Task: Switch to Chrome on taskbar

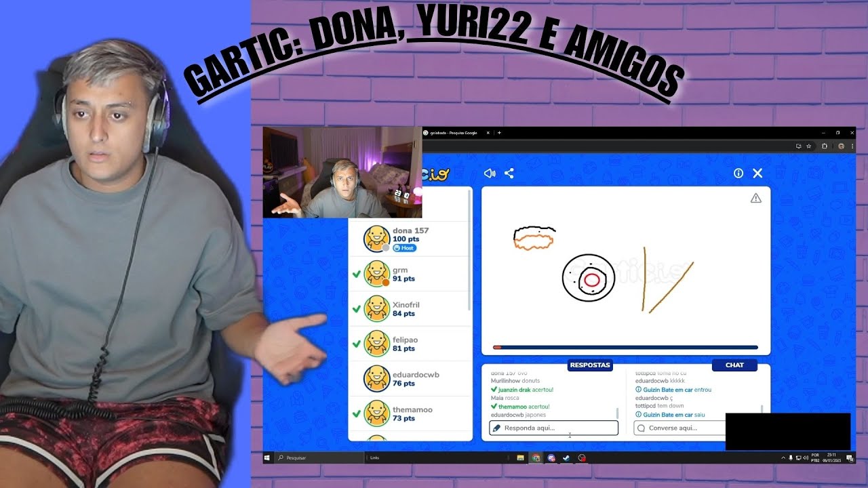Action: (x=536, y=457)
